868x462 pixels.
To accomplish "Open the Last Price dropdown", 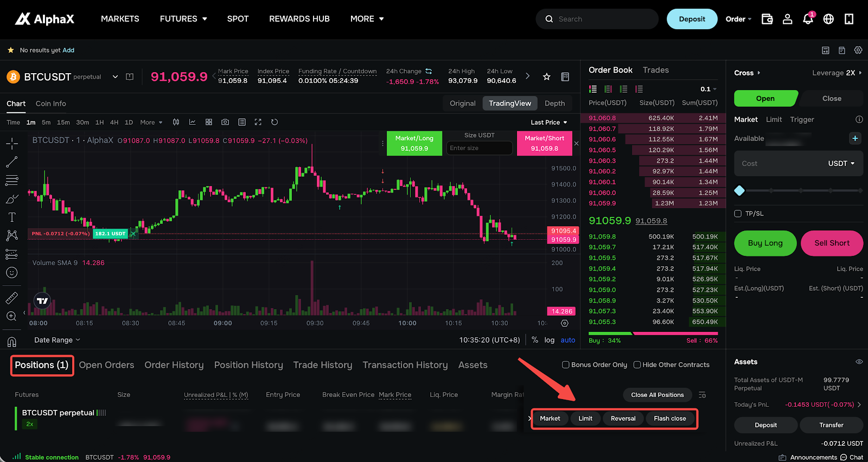I will coord(549,123).
